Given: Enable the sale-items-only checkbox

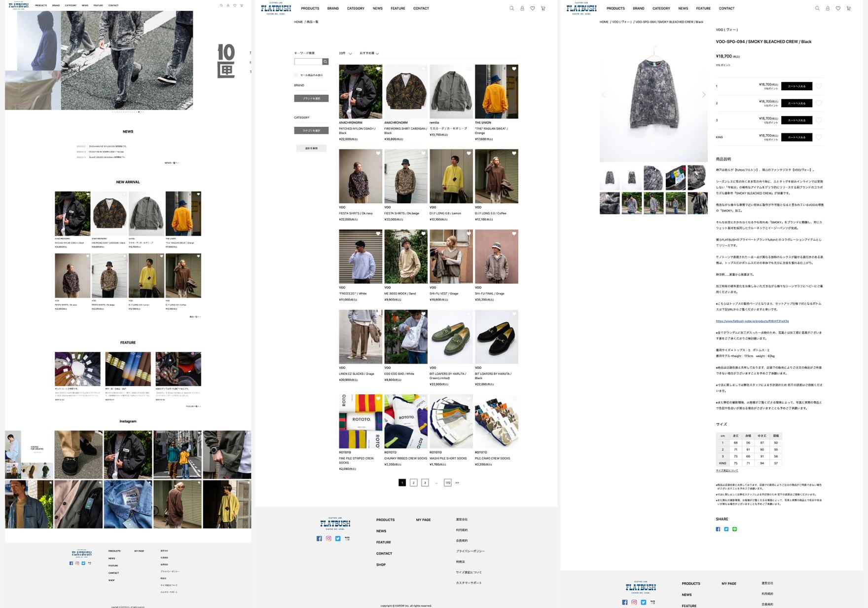Looking at the screenshot, I should [296, 75].
